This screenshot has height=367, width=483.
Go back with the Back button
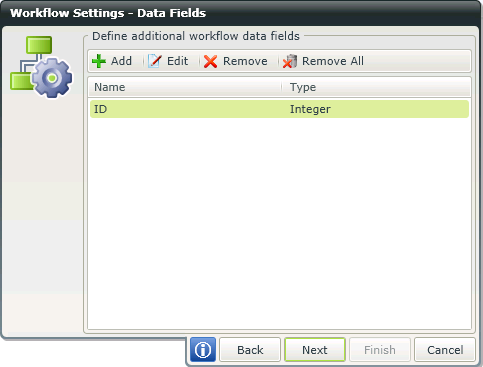(x=250, y=350)
